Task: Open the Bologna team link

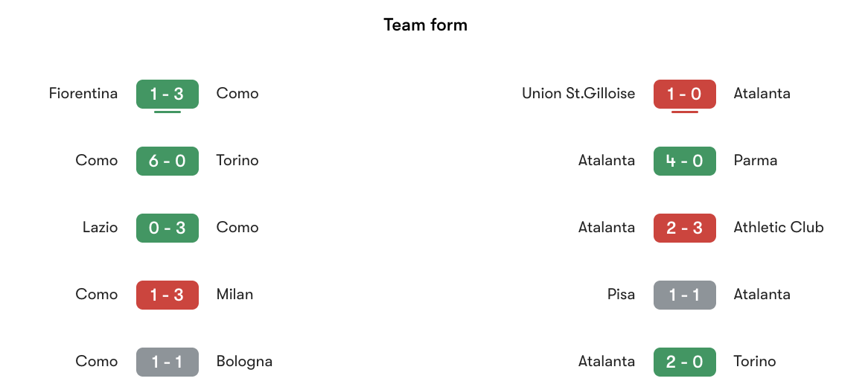Action: point(244,362)
